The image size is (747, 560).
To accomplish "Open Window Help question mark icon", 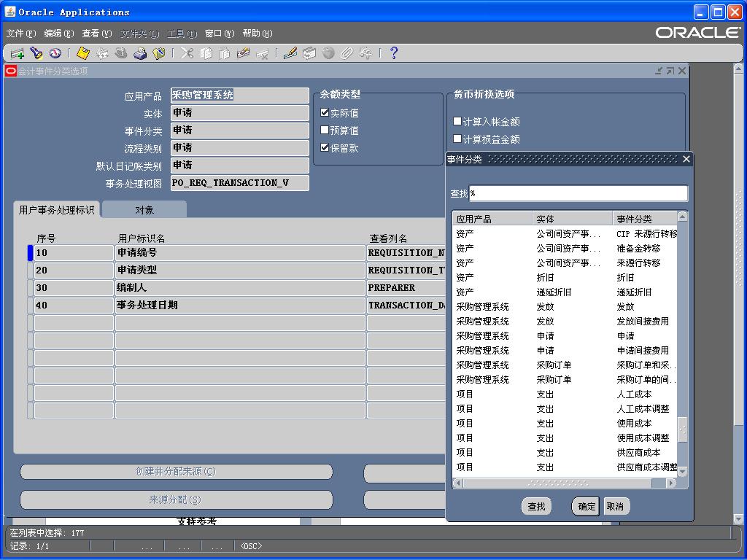I will point(393,53).
